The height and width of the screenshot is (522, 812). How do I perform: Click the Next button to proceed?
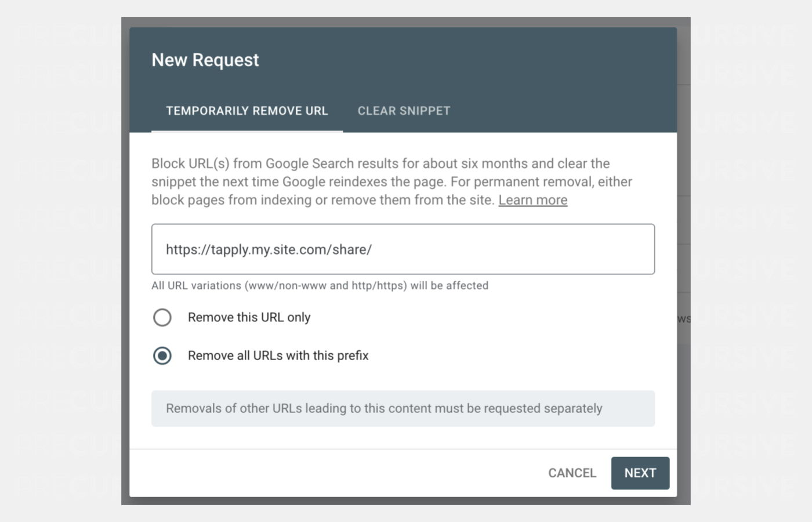coord(640,473)
